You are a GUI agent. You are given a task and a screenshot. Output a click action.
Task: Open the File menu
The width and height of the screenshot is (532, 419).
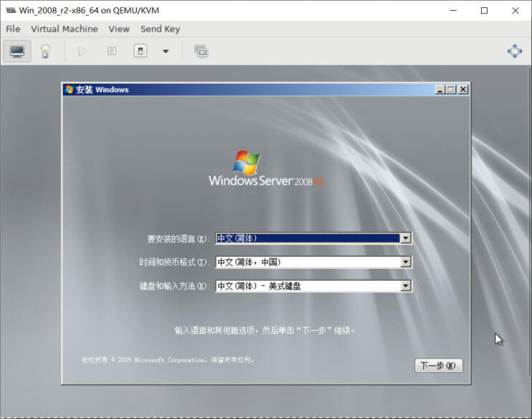(x=13, y=29)
